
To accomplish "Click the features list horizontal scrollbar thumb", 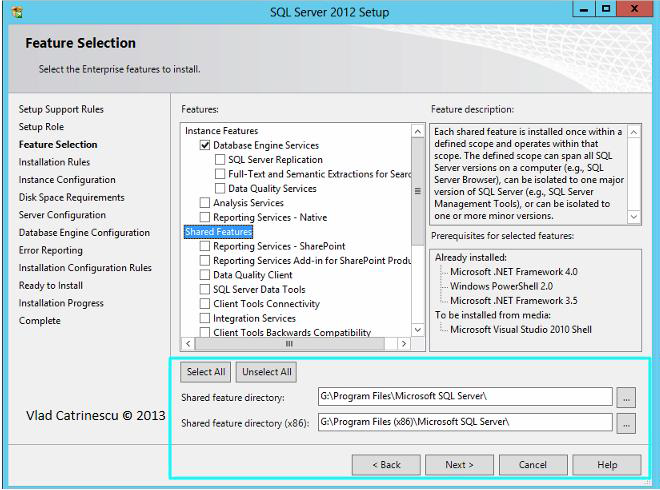I will [x=289, y=344].
